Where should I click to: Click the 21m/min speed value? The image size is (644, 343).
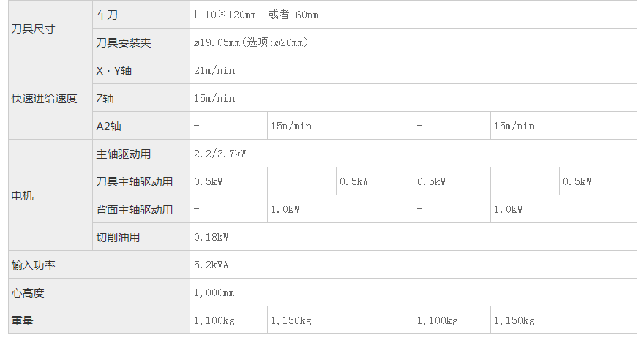[214, 71]
